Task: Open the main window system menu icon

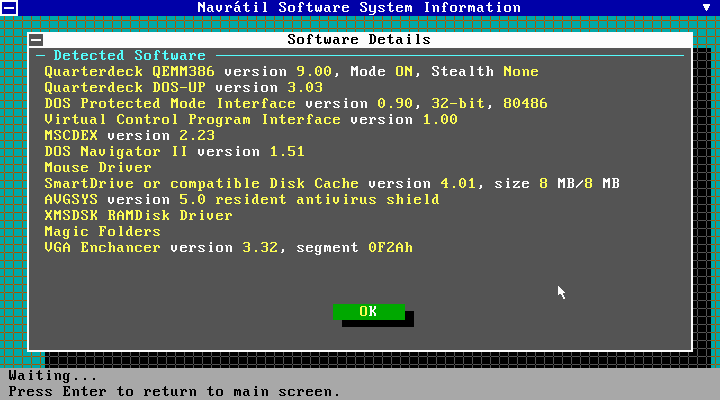Action: pos(9,7)
